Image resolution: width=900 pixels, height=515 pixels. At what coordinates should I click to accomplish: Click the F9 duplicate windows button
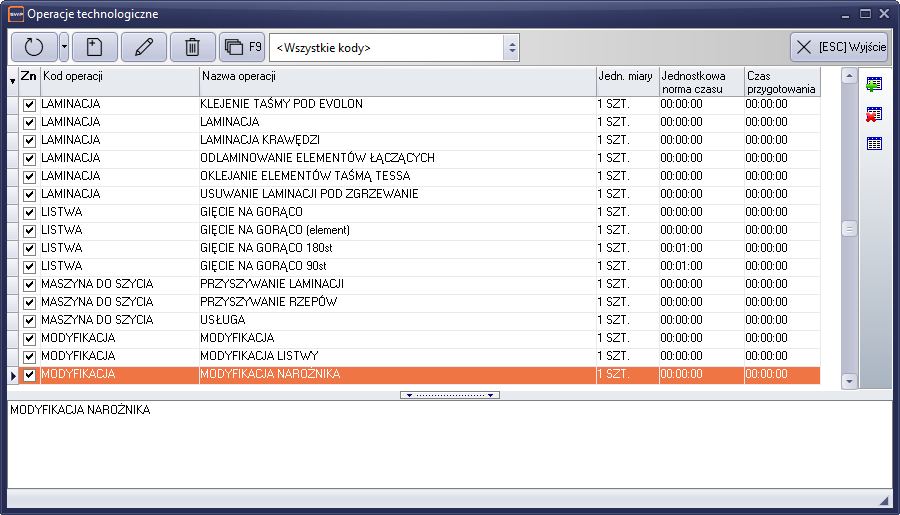(x=242, y=47)
